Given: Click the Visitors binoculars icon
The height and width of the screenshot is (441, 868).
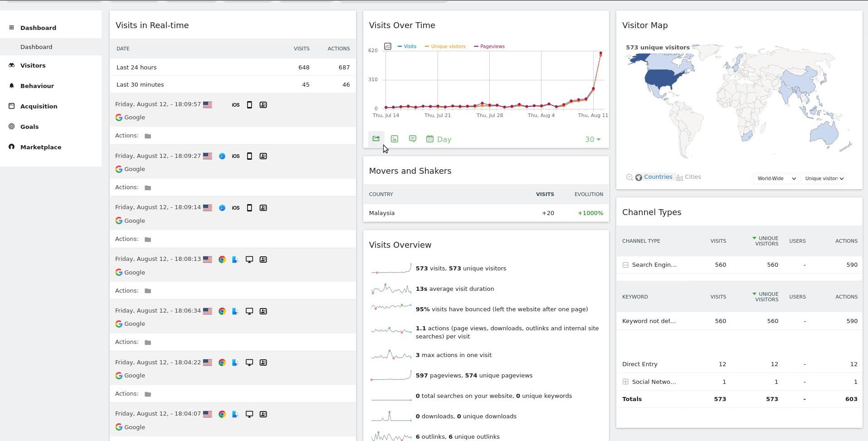Looking at the screenshot, I should click(x=12, y=65).
